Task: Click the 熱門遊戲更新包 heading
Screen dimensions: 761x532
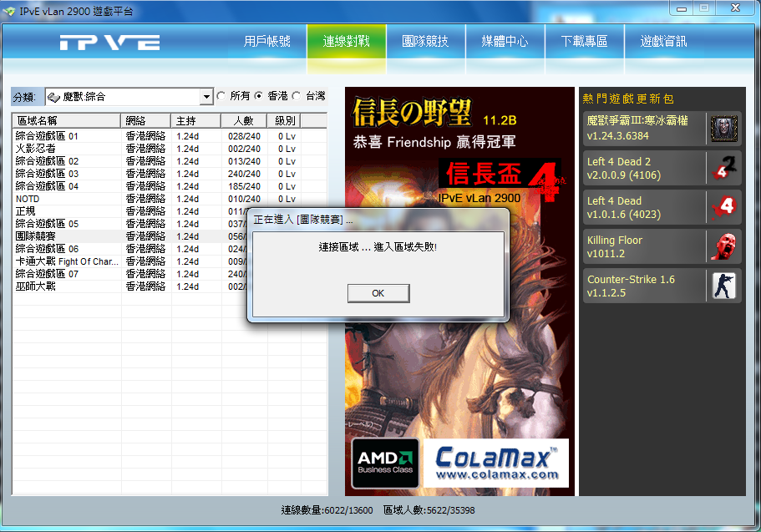Action: pyautogui.click(x=628, y=99)
